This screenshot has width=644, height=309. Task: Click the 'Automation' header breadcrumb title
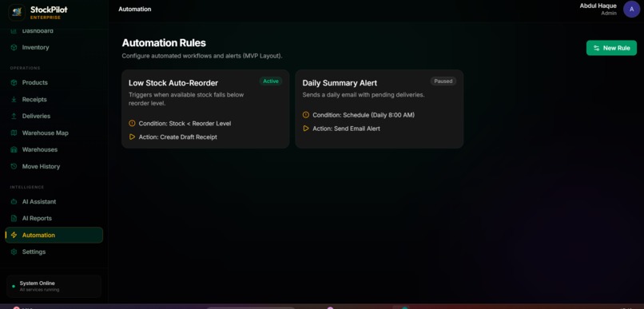(x=135, y=9)
